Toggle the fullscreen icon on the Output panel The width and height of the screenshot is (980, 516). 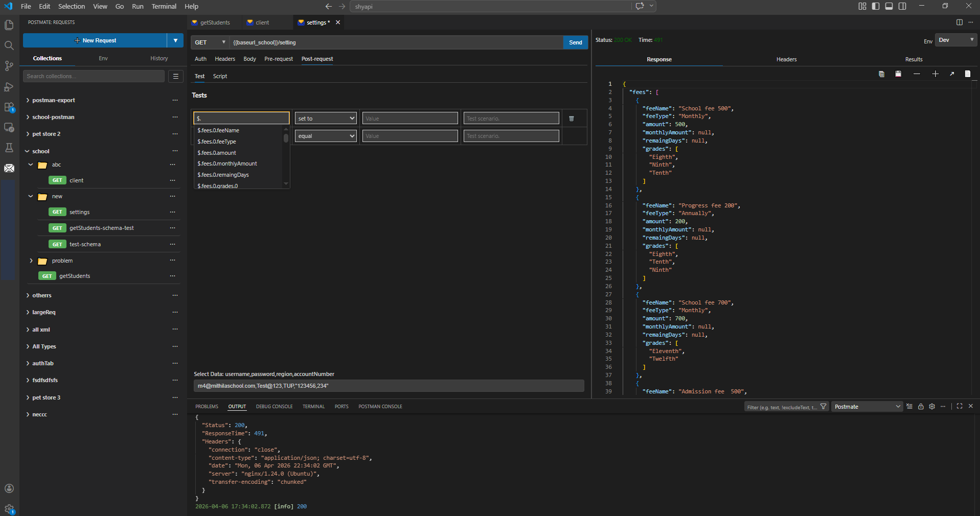pos(959,406)
